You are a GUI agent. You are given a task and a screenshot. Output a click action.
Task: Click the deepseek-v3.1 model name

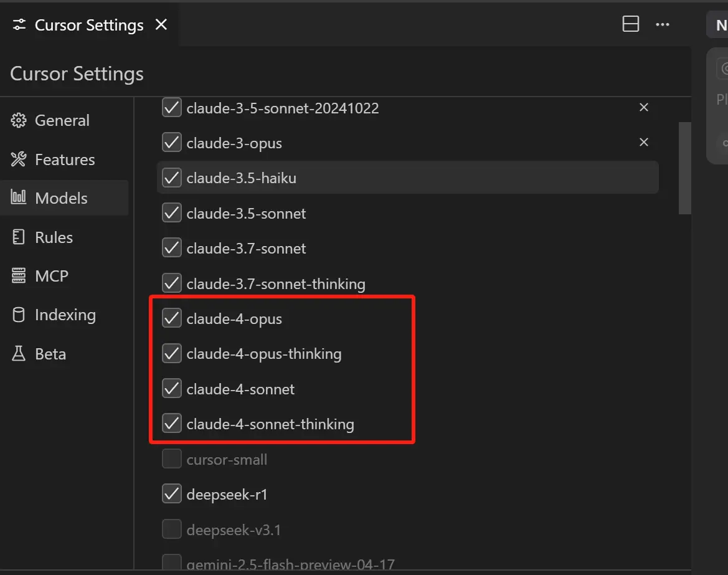[x=234, y=530]
